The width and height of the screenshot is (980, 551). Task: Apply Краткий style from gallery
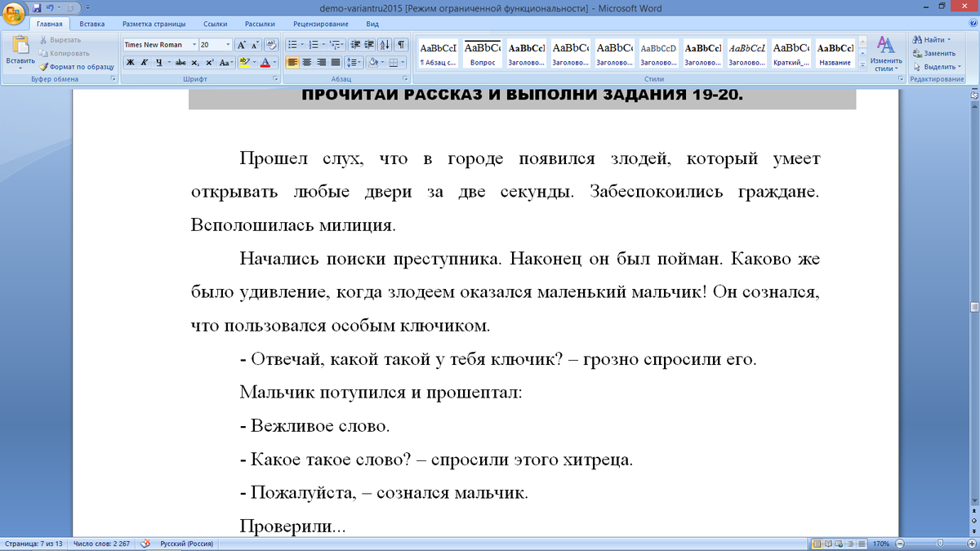790,53
